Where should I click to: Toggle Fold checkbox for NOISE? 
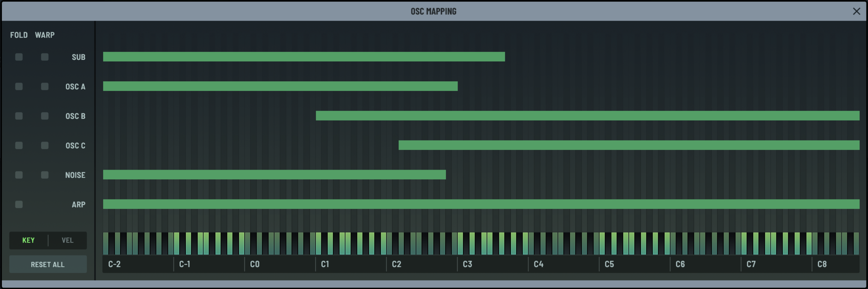tap(19, 175)
